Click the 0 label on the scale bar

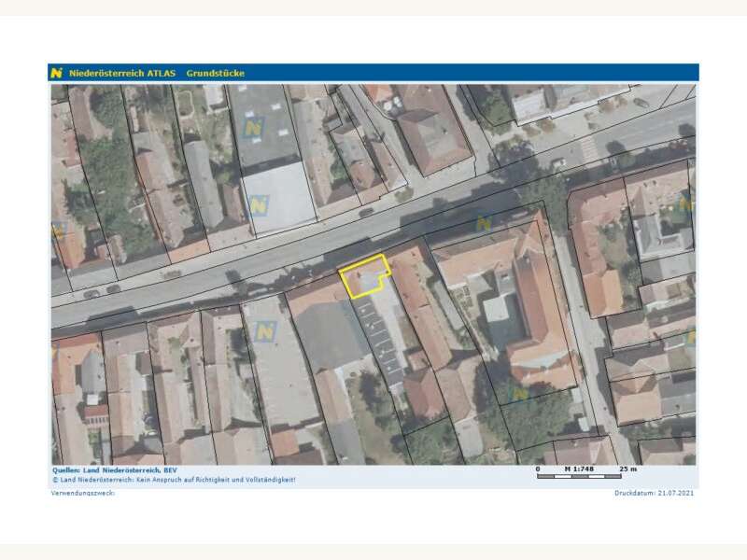click(x=539, y=469)
